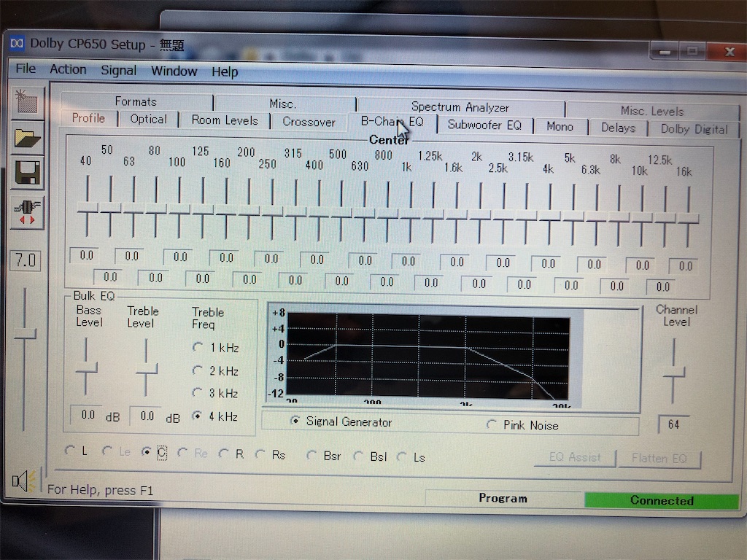Click the 500 Hz EQ band slider
Image resolution: width=747 pixels, height=560 pixels.
tap(341, 211)
